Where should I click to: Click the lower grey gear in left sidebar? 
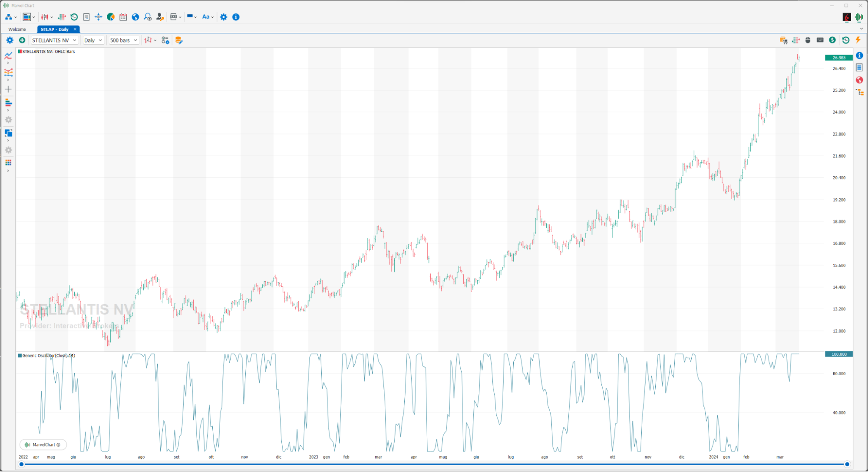[8, 150]
